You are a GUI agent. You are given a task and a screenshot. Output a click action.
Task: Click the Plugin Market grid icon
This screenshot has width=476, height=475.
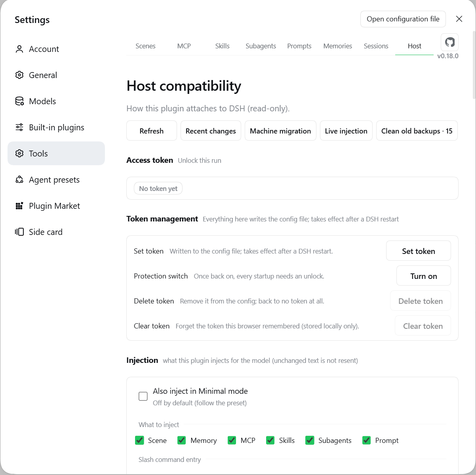(19, 206)
